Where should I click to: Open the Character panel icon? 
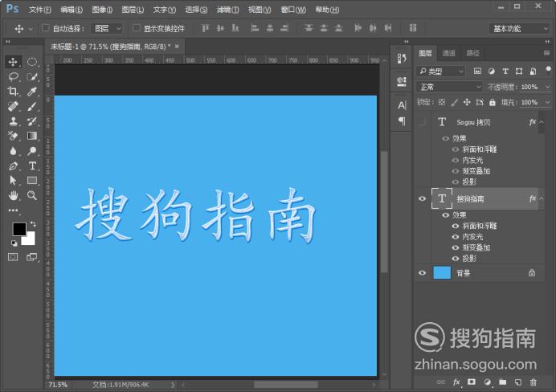tap(402, 105)
